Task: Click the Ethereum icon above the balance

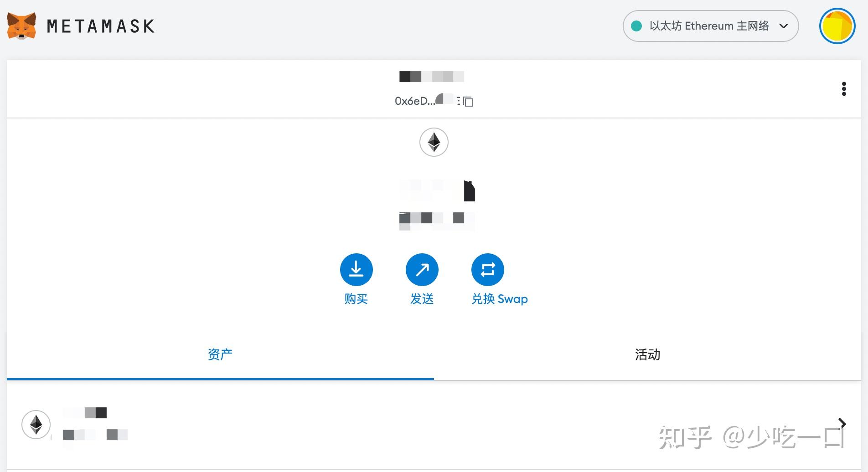Action: 434,142
